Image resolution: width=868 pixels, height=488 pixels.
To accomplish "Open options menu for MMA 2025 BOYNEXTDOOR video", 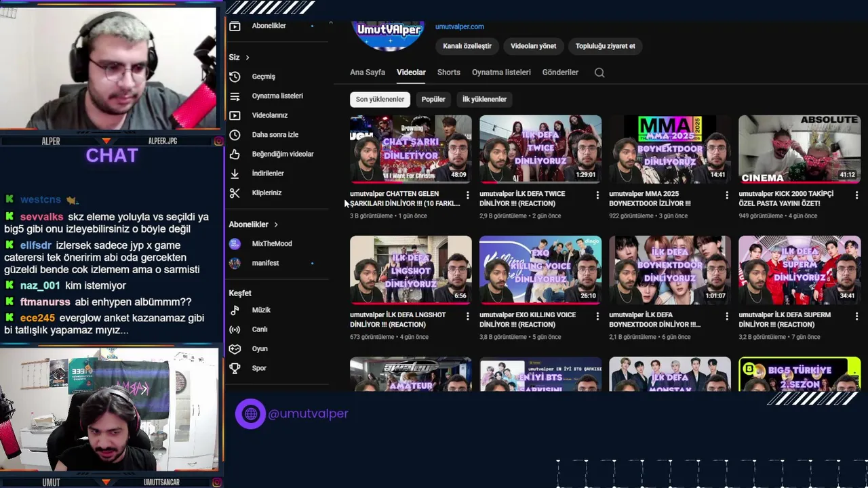I will [x=726, y=195].
